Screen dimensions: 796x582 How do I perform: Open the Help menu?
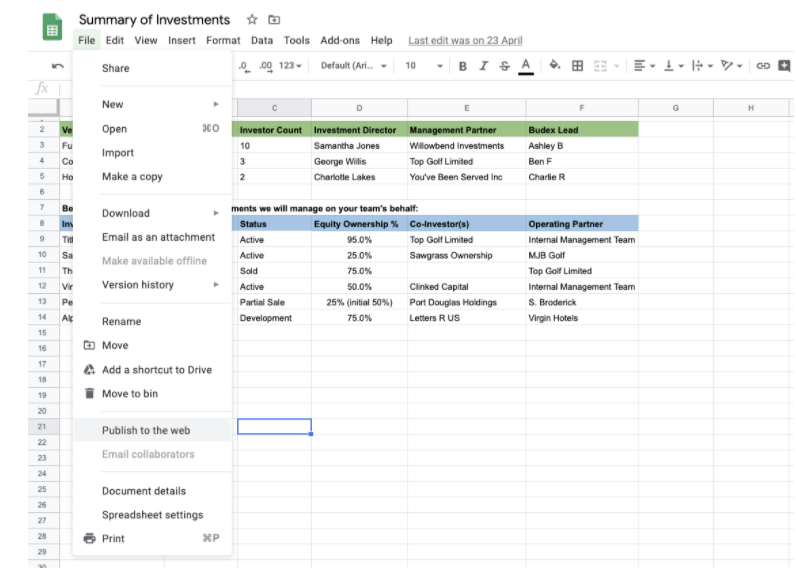coord(381,41)
